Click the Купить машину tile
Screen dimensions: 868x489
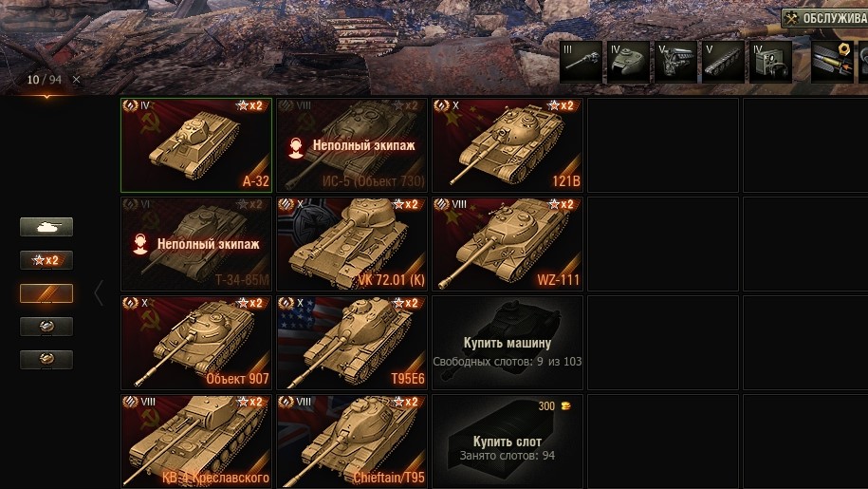click(508, 343)
